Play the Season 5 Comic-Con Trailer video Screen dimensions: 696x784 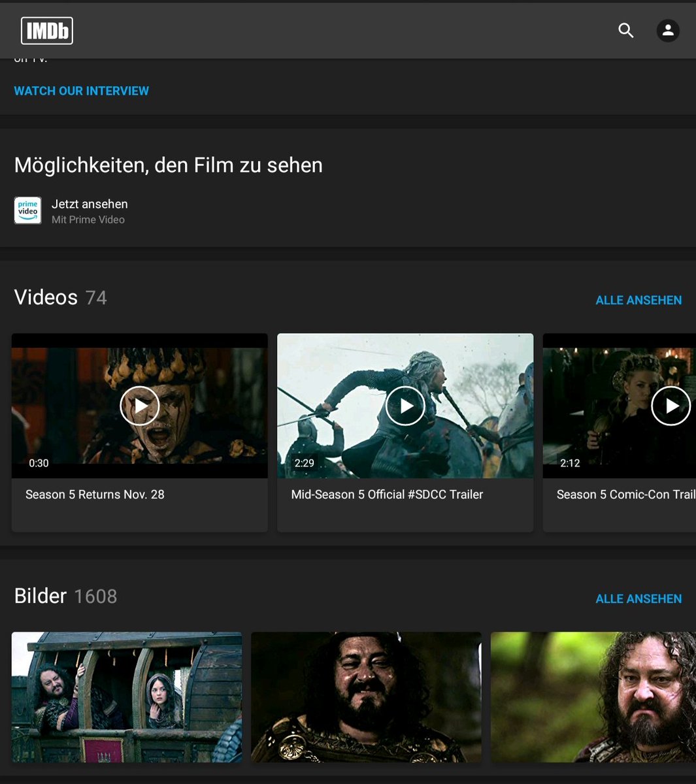point(671,406)
